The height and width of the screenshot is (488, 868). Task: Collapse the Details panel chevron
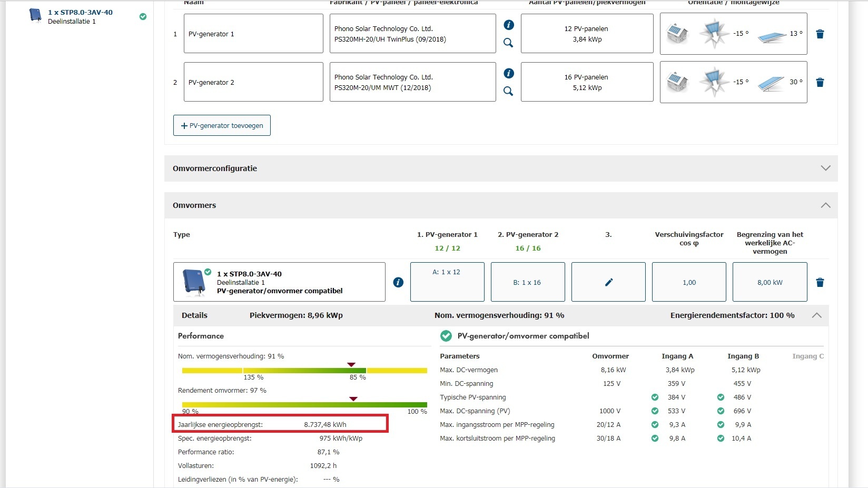[x=816, y=315]
